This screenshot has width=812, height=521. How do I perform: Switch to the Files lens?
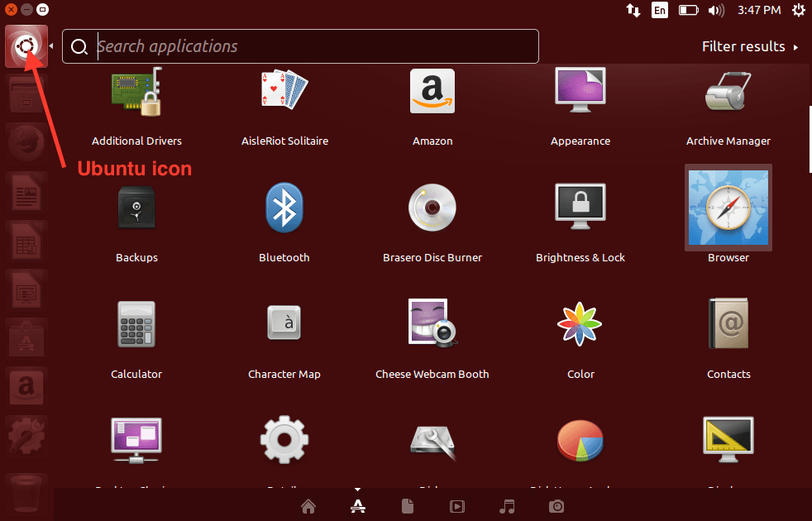pyautogui.click(x=408, y=506)
